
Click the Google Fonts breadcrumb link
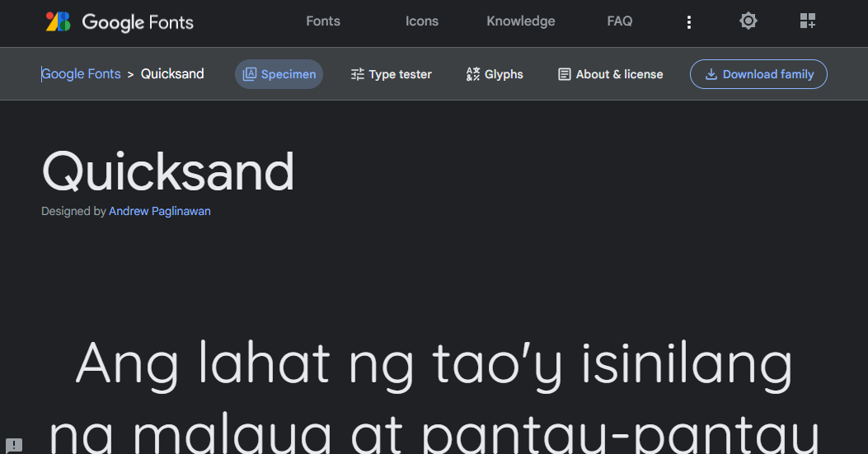tap(81, 74)
